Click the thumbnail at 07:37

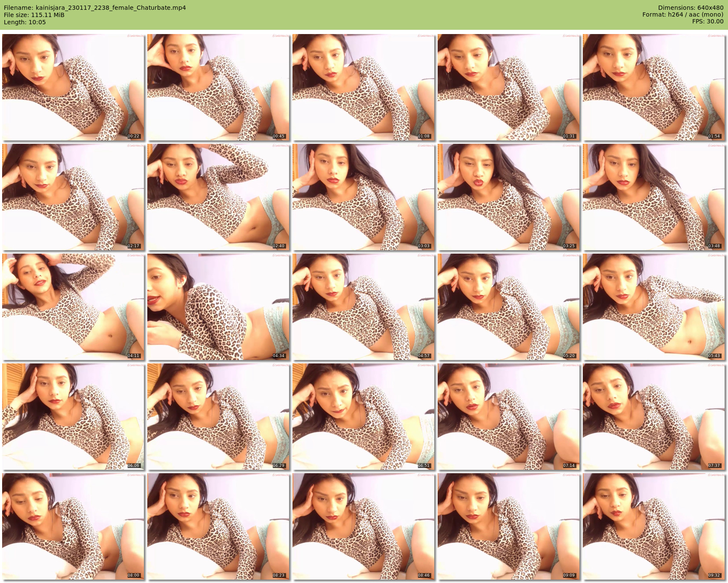pos(654,417)
